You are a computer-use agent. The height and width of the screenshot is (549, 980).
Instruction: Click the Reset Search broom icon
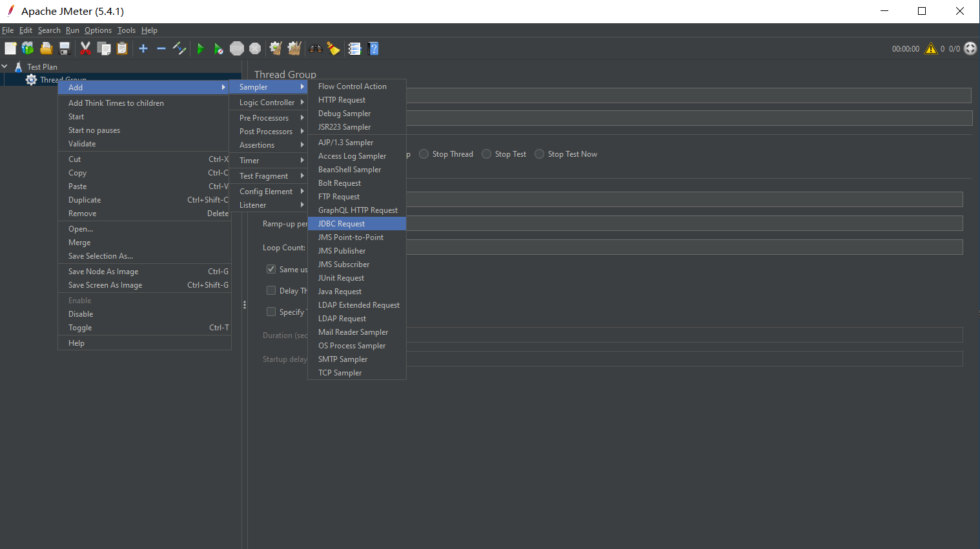point(333,48)
